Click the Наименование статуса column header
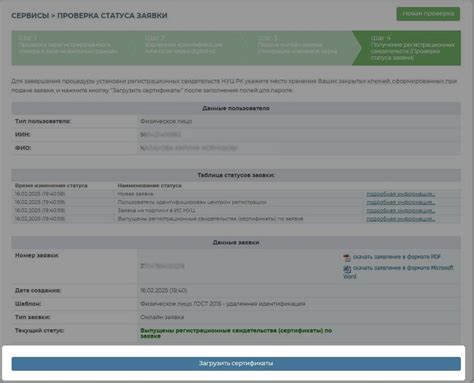Screen dimensions: 474x383 point(150,186)
